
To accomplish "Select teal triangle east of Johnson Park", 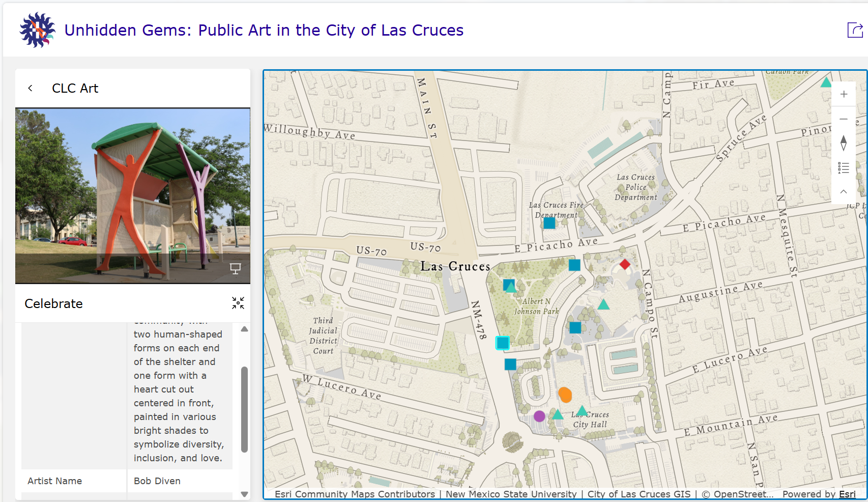I will coord(603,304).
